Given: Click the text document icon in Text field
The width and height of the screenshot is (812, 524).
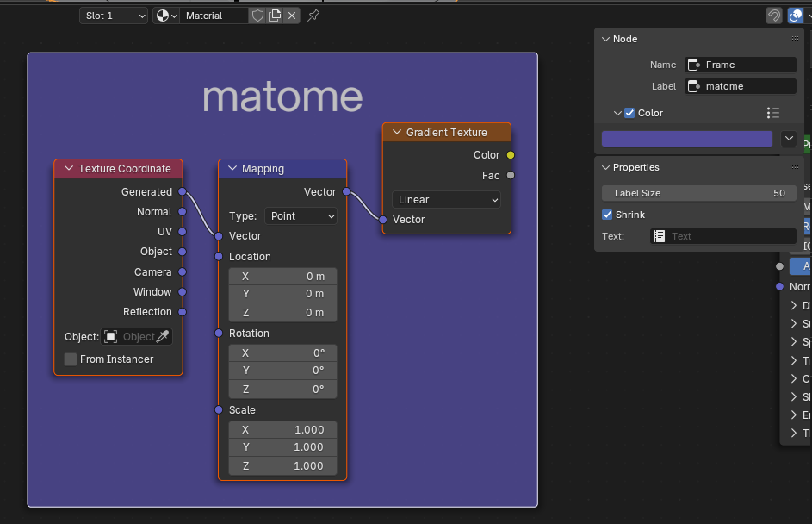Looking at the screenshot, I should tap(660, 236).
